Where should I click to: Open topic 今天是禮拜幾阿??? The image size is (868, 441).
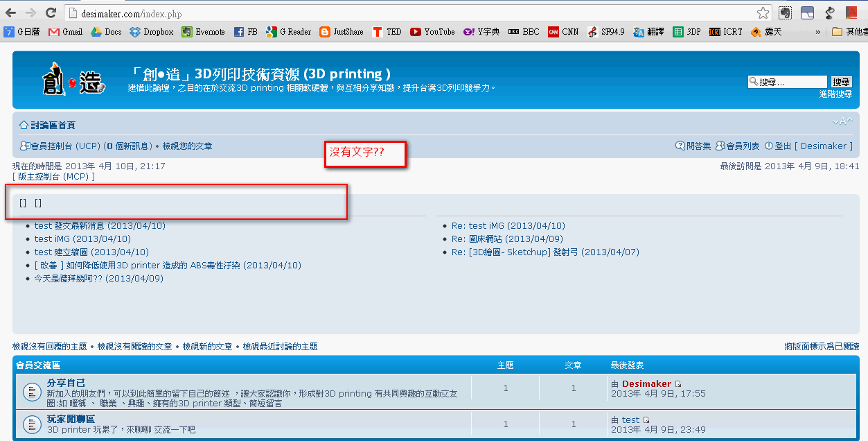(98, 278)
